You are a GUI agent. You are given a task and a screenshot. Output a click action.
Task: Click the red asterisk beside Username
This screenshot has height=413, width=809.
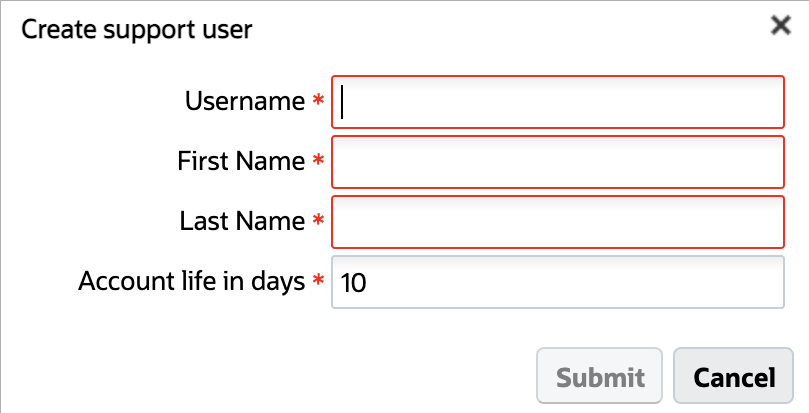point(319,102)
